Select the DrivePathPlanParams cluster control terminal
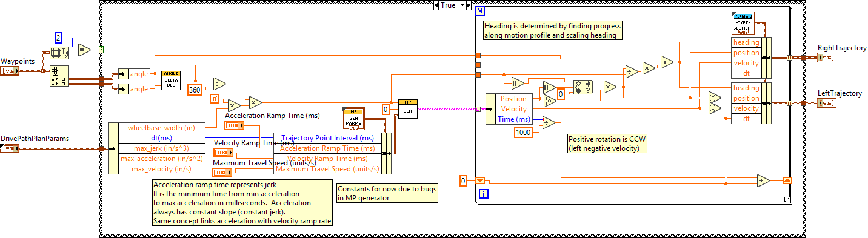This screenshot has width=868, height=238. point(10,148)
